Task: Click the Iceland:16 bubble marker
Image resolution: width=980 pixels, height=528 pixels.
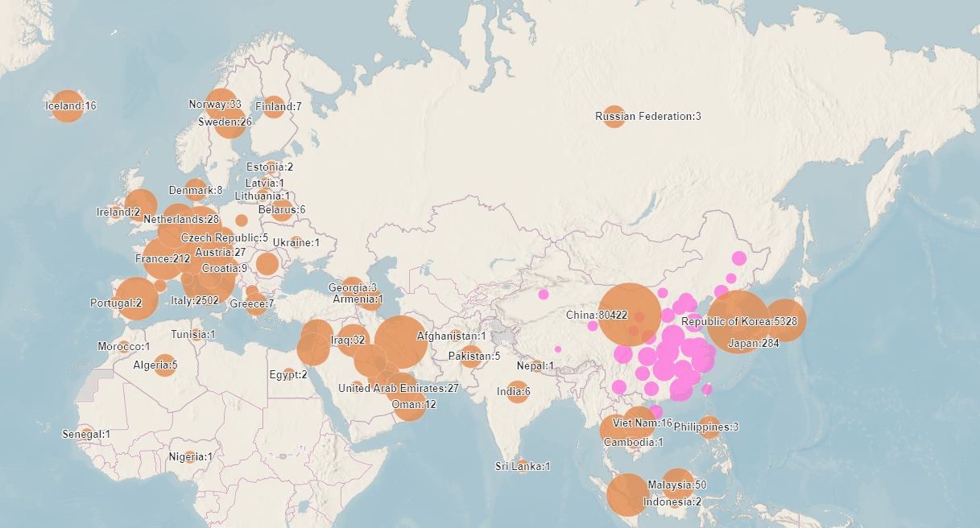Action: [68, 106]
